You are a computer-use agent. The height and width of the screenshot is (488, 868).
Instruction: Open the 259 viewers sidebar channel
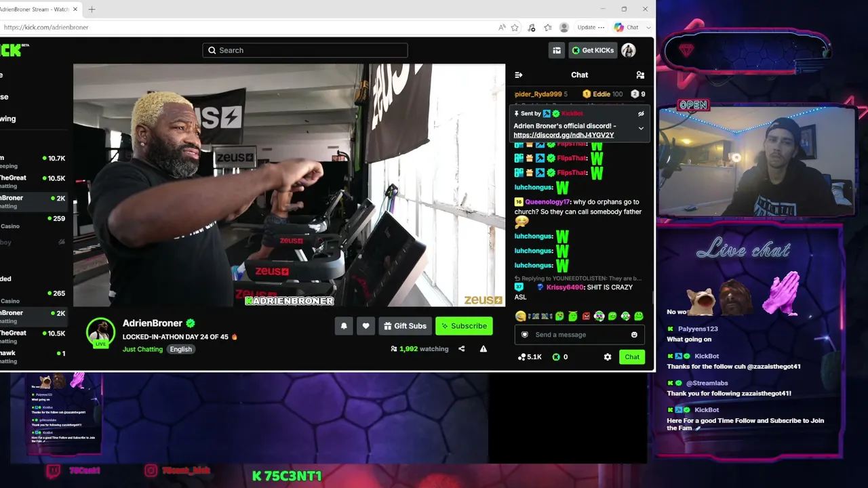point(33,222)
